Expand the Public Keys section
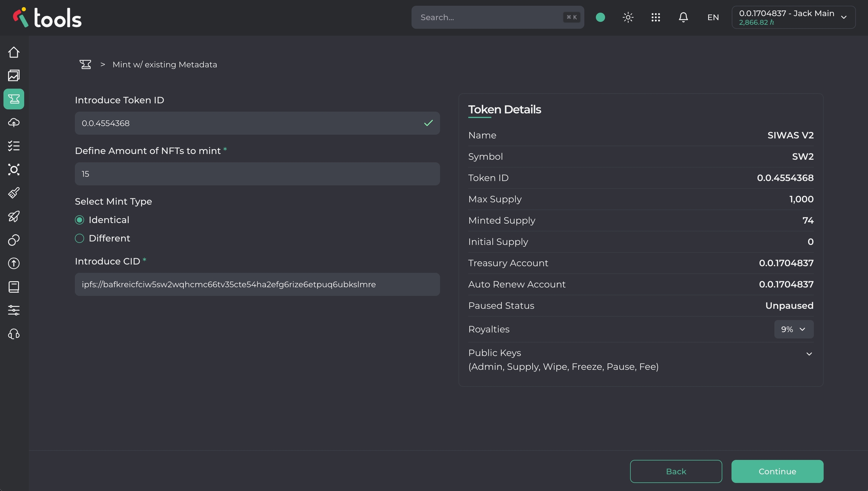Viewport: 868px width, 491px height. click(809, 354)
